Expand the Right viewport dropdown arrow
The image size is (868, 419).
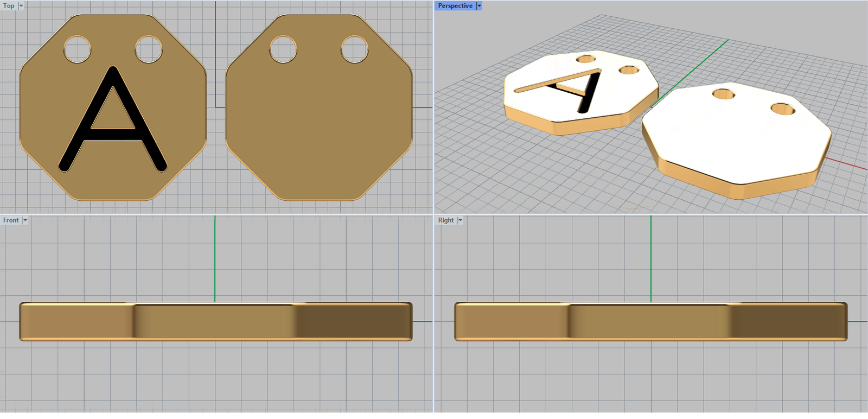460,220
